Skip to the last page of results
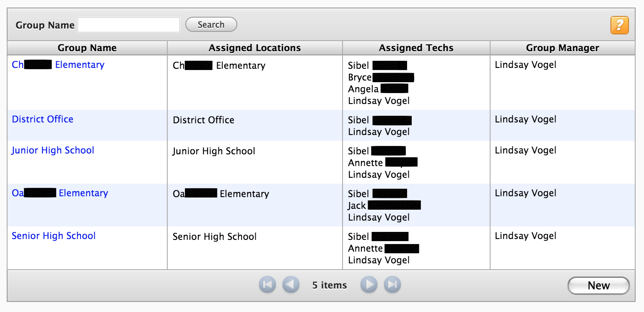Viewport: 644px width, 312px height. pos(392,284)
